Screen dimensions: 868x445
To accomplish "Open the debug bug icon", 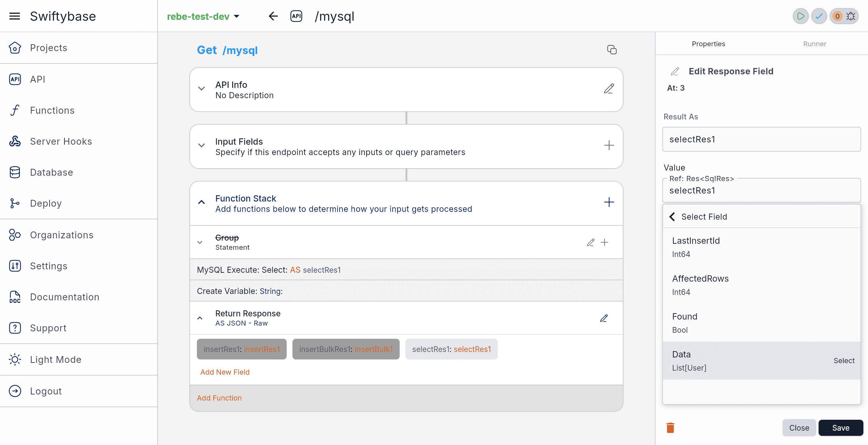I will click(x=851, y=16).
